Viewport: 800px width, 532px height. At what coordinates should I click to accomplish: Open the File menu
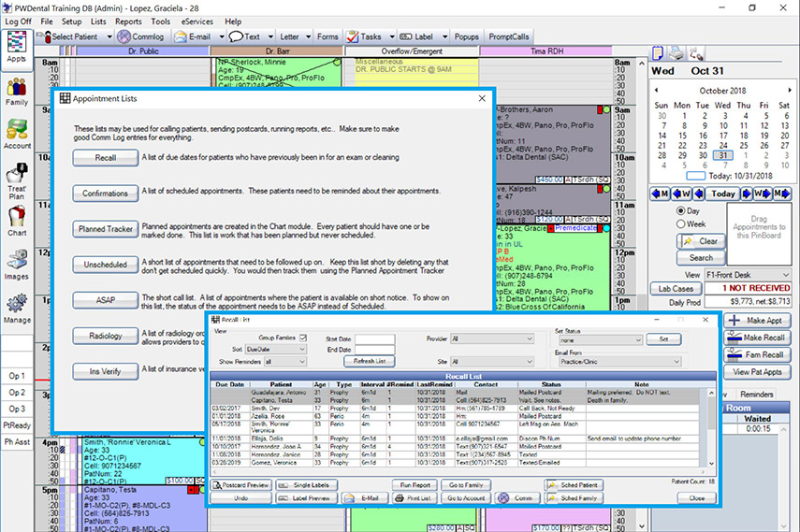(x=47, y=22)
